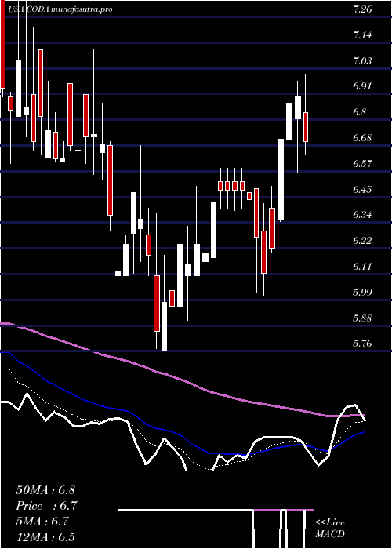Click the 6.45 price axis label
This screenshot has height=549, width=392.
[x=362, y=190]
